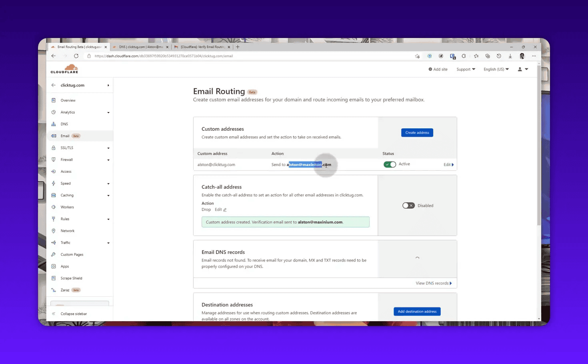This screenshot has height=364, width=588.
Task: Click the Cloudflare logo
Action: [64, 68]
